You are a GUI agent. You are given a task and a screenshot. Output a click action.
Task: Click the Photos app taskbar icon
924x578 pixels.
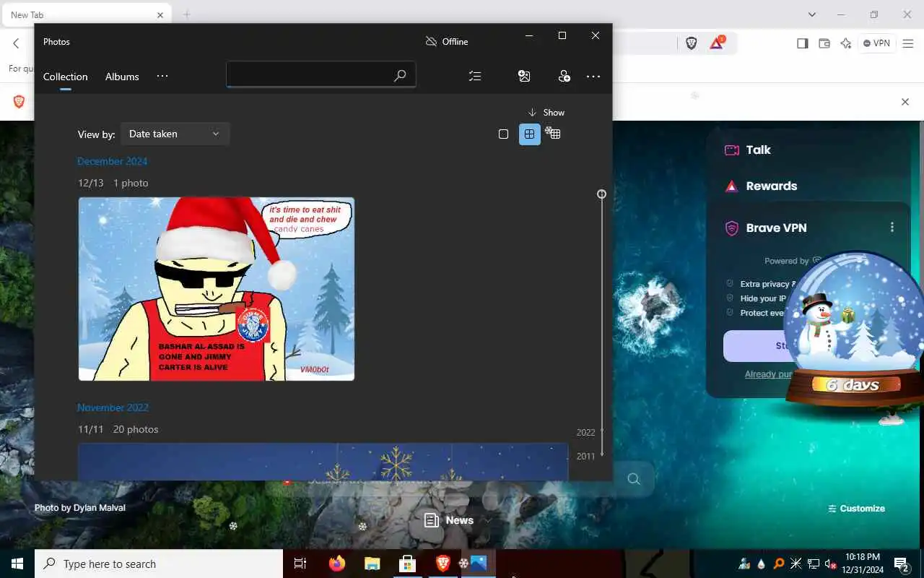[x=478, y=564]
